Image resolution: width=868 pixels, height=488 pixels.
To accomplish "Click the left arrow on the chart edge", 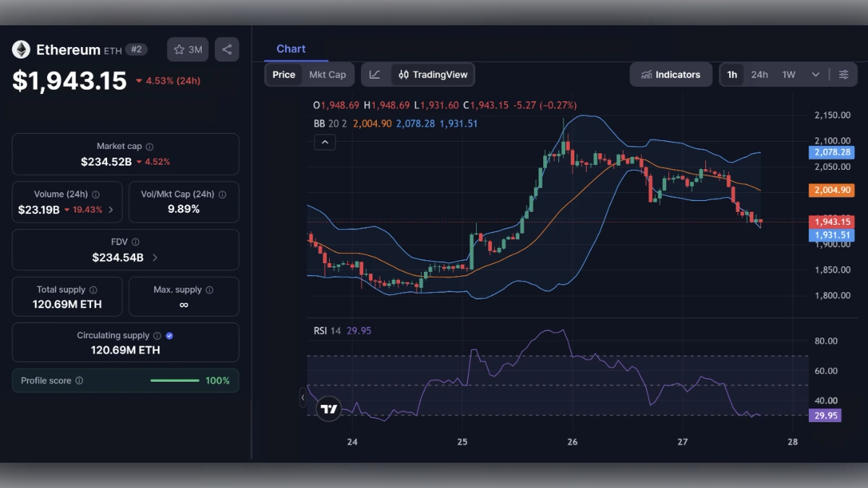I will coord(303,397).
